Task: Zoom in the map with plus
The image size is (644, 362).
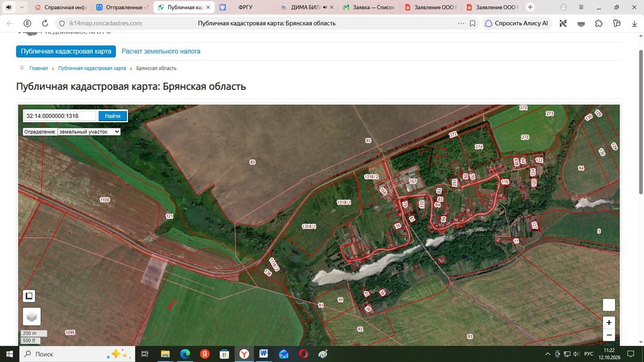Action: coord(609,322)
